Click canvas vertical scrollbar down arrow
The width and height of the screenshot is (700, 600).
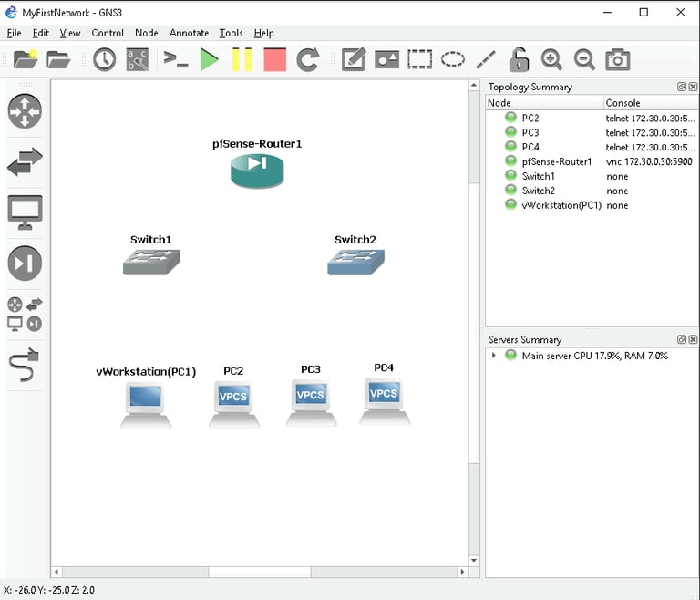pos(474,560)
